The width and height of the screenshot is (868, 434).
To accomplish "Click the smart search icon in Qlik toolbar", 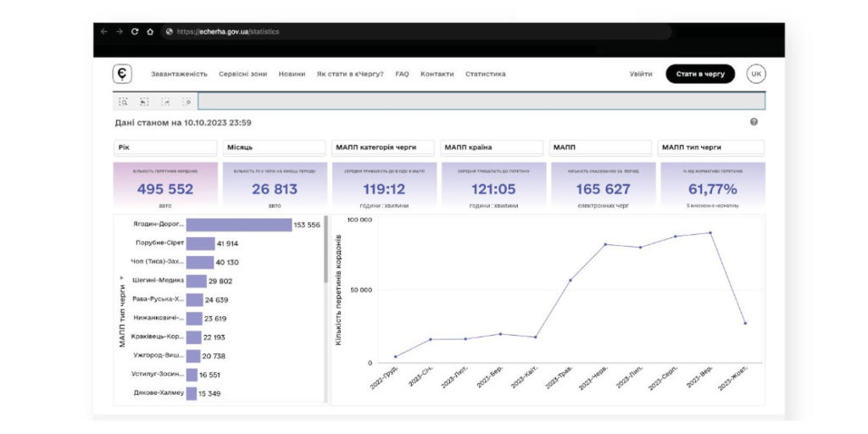I will (123, 102).
